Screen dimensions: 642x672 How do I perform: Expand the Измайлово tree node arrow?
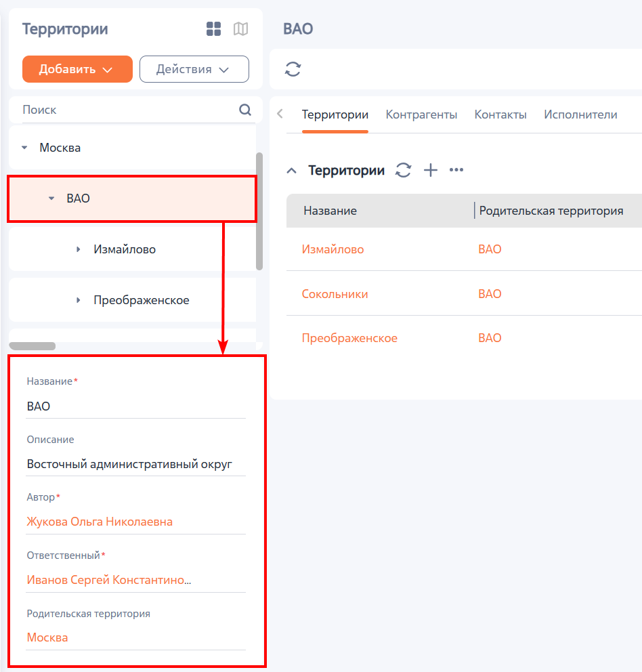78,249
